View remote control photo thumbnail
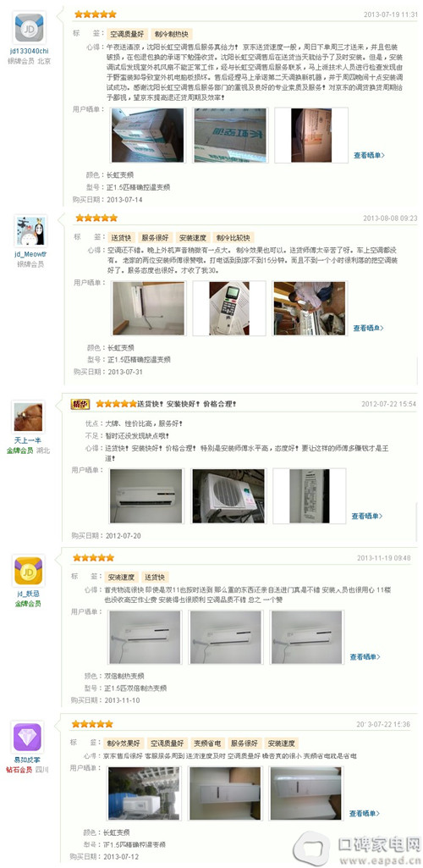 229,307
